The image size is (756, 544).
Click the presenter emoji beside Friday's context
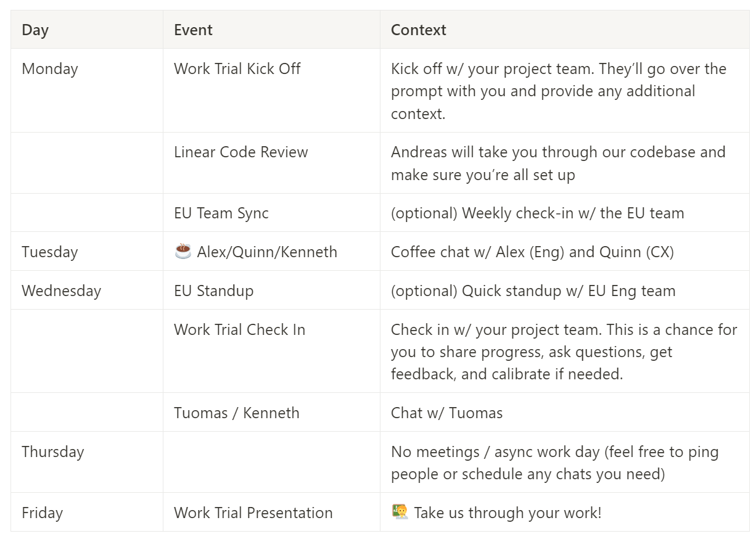coord(400,512)
